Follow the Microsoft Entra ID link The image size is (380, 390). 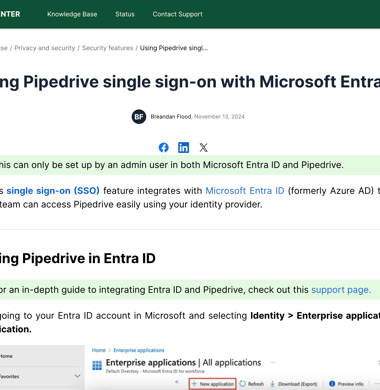coord(245,191)
